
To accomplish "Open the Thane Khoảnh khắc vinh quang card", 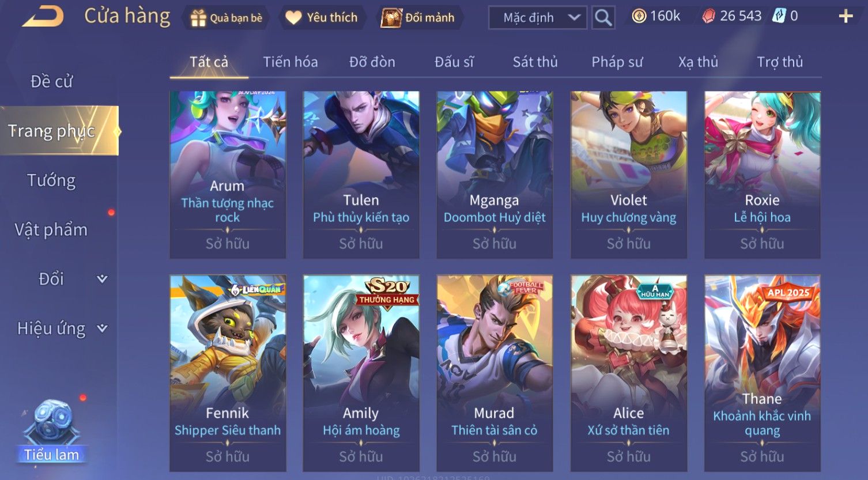I will click(763, 373).
